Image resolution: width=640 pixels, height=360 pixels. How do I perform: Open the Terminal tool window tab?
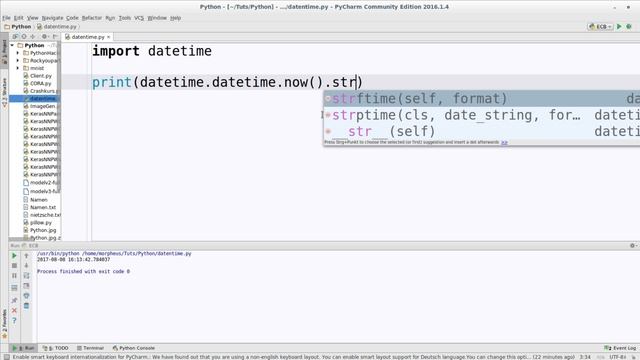tap(90, 348)
